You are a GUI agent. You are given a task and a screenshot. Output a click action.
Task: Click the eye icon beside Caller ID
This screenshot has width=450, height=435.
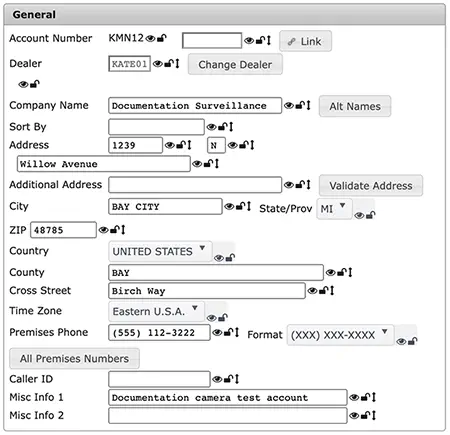tap(217, 379)
